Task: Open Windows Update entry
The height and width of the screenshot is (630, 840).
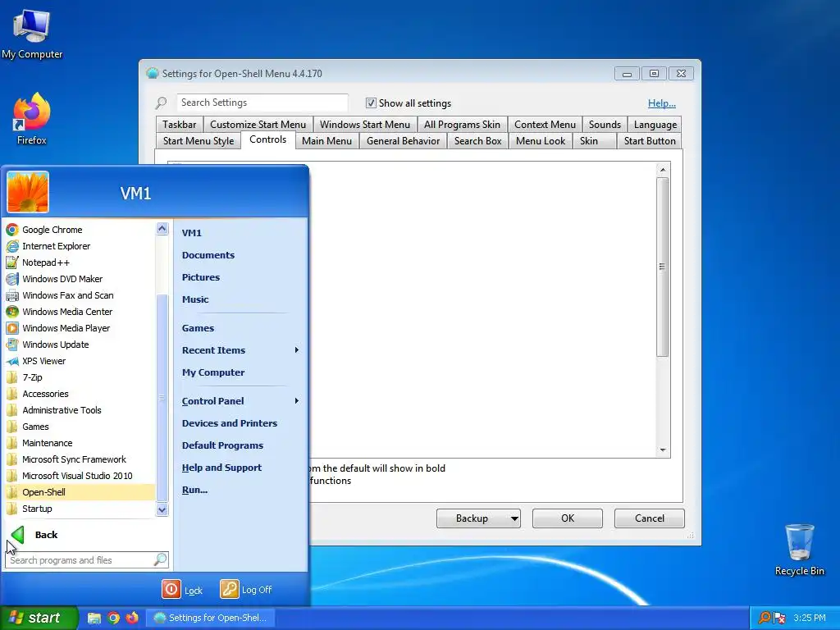Action: point(80,345)
